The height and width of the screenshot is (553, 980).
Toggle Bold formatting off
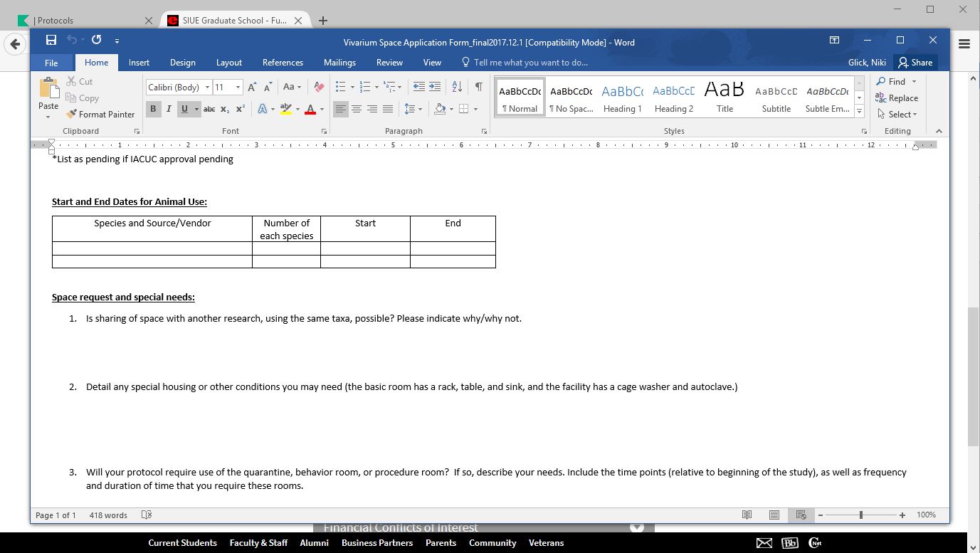(x=152, y=109)
